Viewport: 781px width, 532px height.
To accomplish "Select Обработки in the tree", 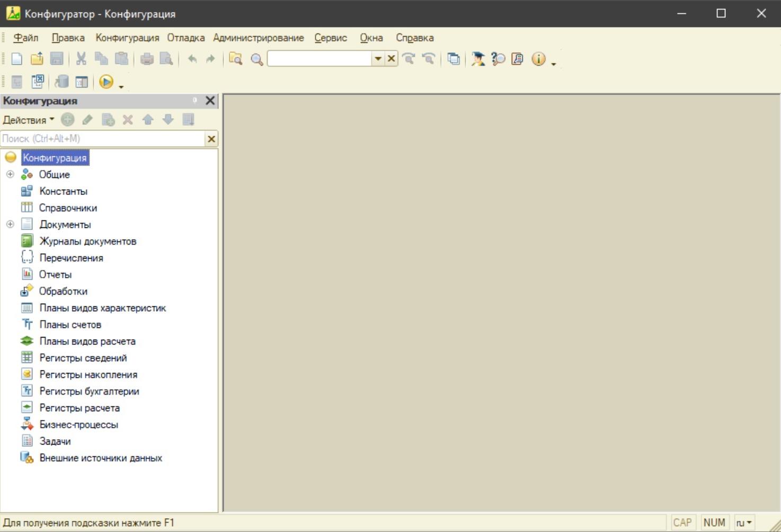I will click(63, 291).
